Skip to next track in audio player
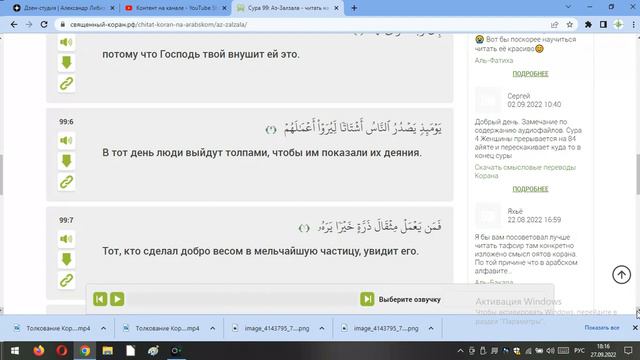 click(367, 299)
